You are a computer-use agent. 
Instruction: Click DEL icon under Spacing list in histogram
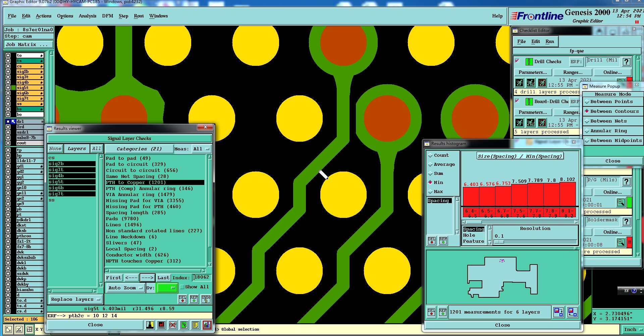432,241
